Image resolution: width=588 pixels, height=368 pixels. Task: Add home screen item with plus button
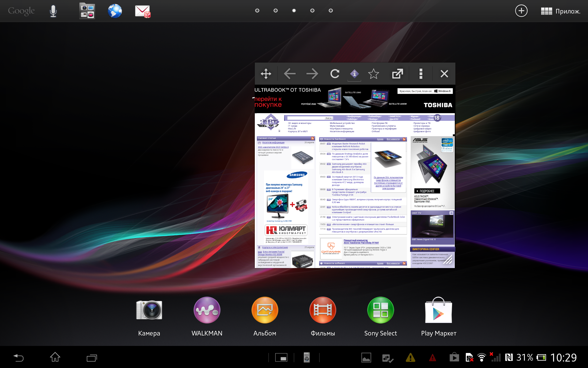pos(521,11)
